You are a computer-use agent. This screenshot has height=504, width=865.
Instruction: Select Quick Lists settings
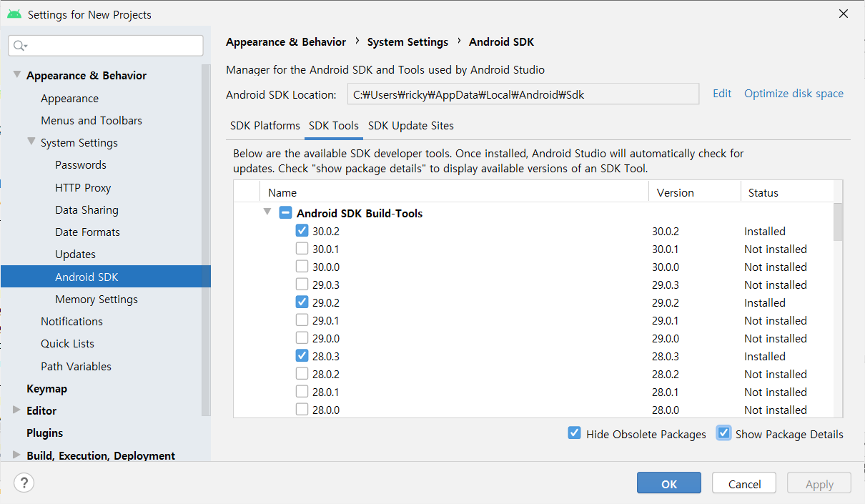pos(67,343)
